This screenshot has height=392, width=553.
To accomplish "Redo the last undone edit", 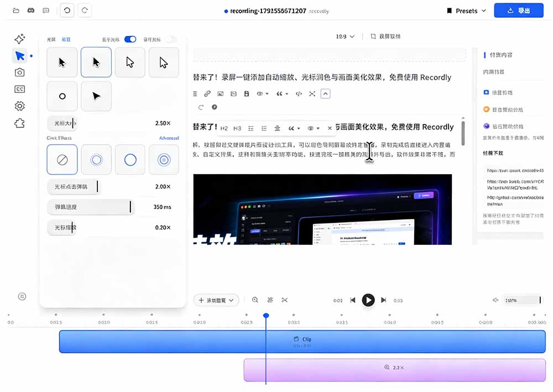I will tap(85, 11).
